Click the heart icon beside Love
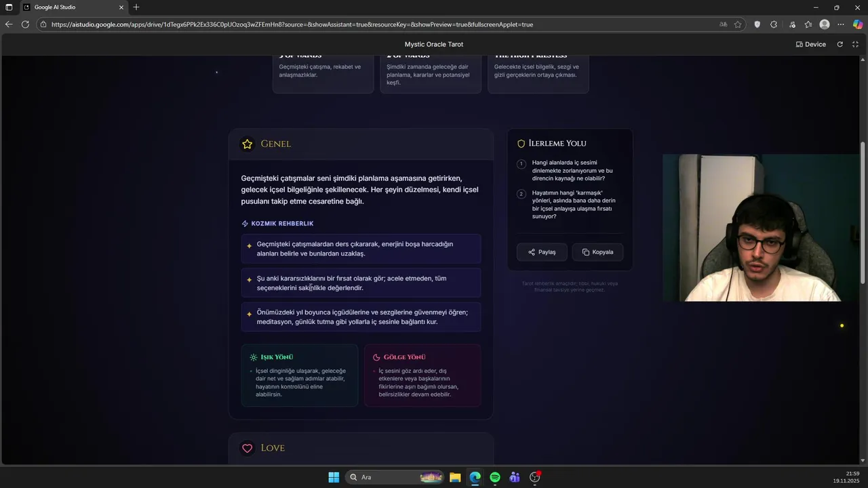 coord(248,448)
